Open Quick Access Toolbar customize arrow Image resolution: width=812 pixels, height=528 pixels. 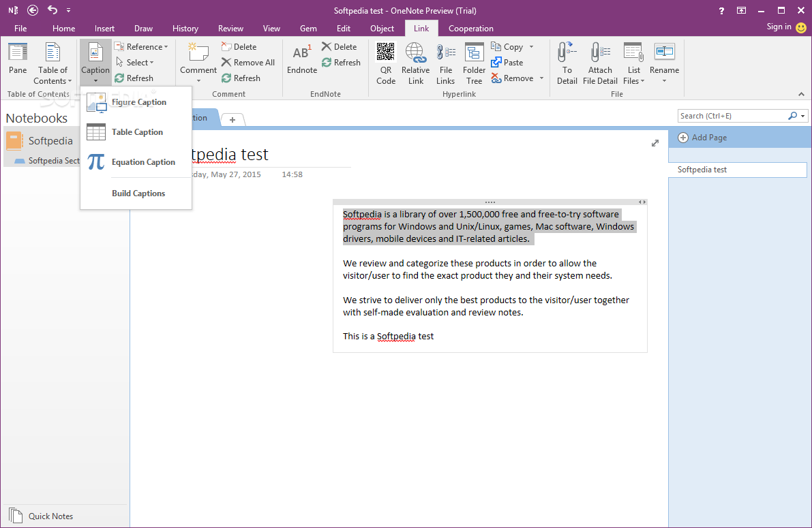(68, 10)
